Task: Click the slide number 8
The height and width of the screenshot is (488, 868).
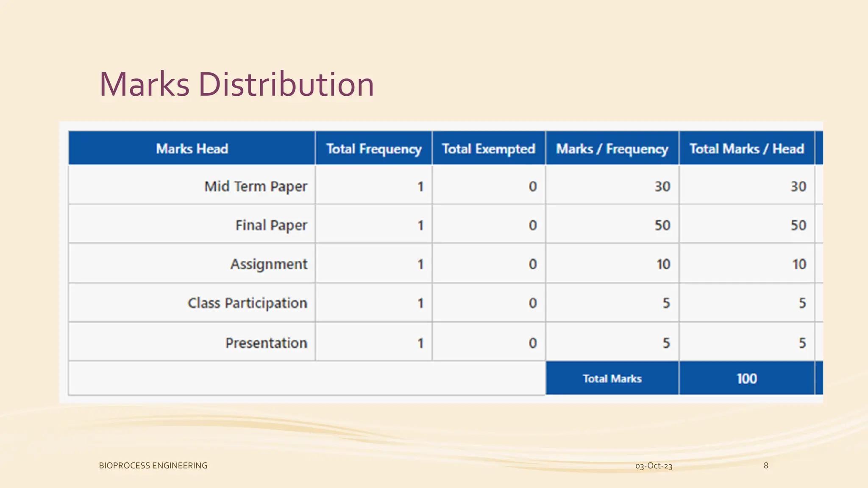Action: pyautogui.click(x=766, y=466)
